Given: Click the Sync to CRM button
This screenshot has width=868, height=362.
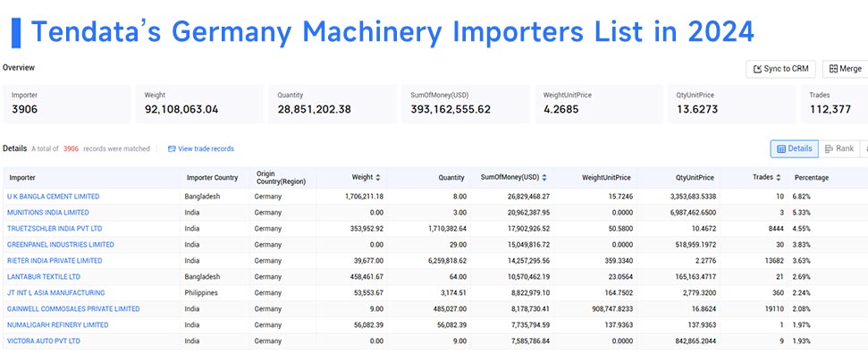Looking at the screenshot, I should click(x=780, y=69).
